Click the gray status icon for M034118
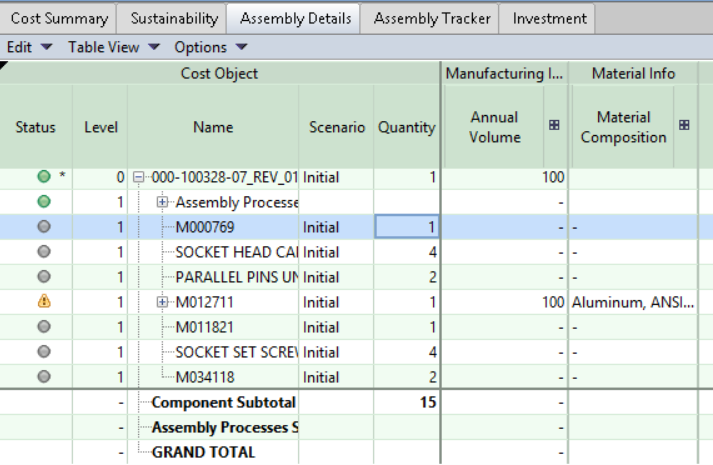Screen dimensions: 713x465 point(43,377)
